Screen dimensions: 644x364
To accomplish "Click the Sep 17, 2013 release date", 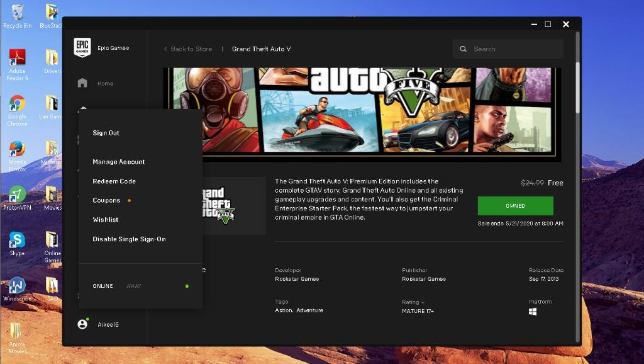I will pyautogui.click(x=544, y=279).
